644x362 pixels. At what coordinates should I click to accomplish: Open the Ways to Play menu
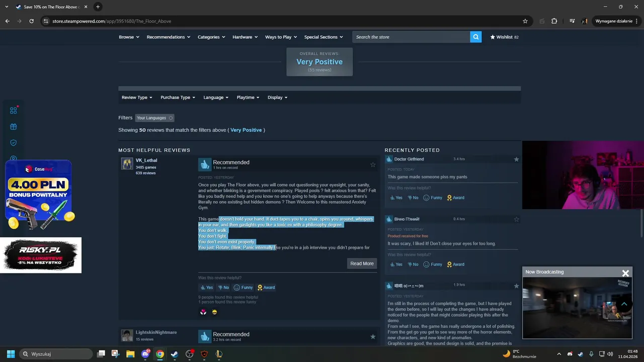(x=281, y=37)
